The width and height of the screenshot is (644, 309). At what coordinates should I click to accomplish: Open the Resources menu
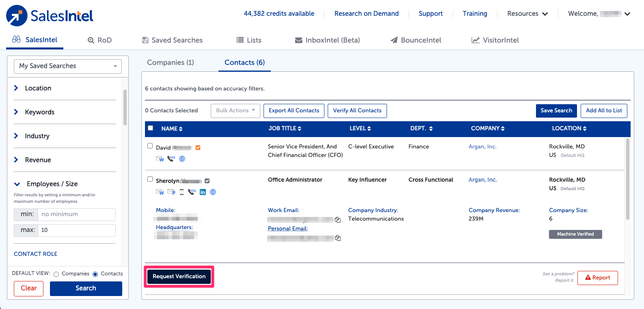pyautogui.click(x=527, y=14)
